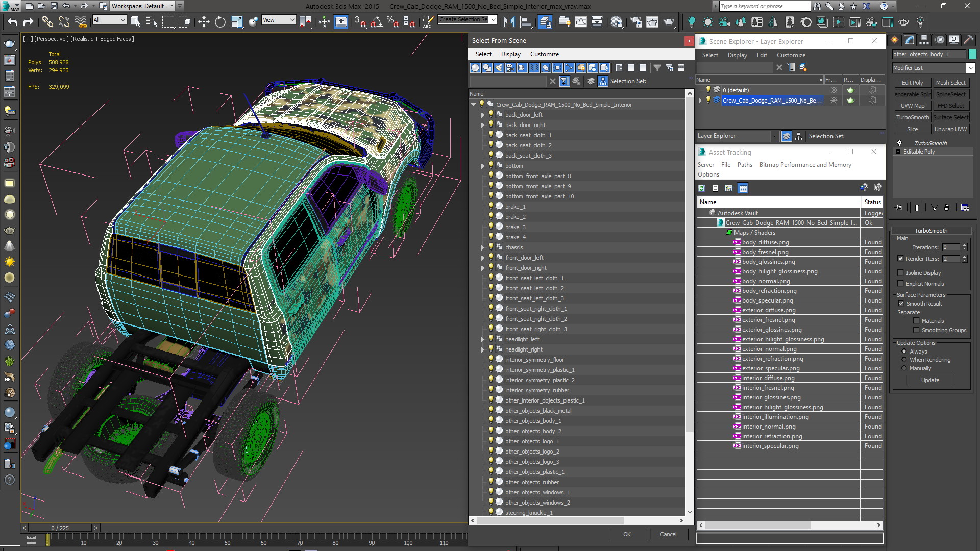
Task: Switch Asset Tracking to table view
Action: [x=743, y=188]
